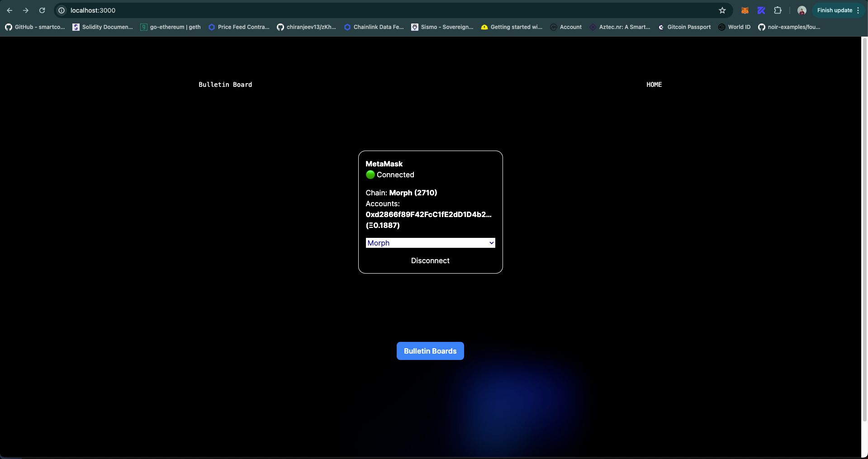Click the Chain: Morph (2710) text
The width and height of the screenshot is (868, 459).
point(401,193)
